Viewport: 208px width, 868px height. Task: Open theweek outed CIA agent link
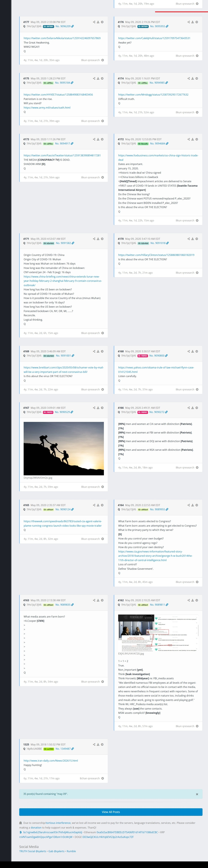[62, 523]
